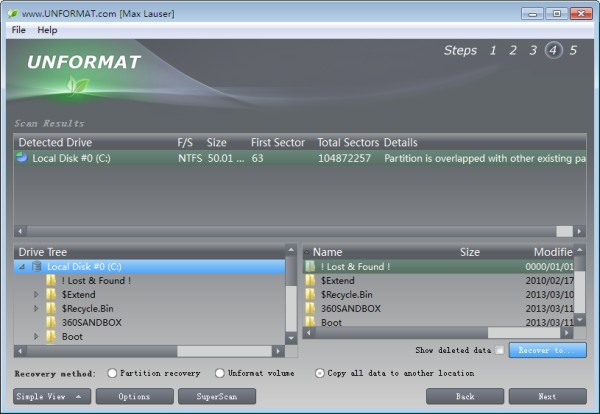Go to step 1 in Steps
This screenshot has height=414, width=600.
(493, 50)
